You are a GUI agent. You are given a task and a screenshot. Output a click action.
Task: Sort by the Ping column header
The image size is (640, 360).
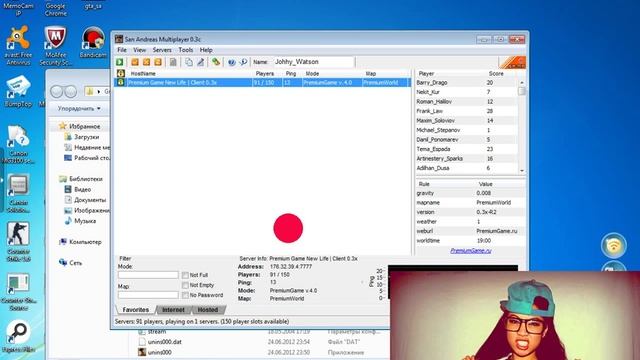292,73
